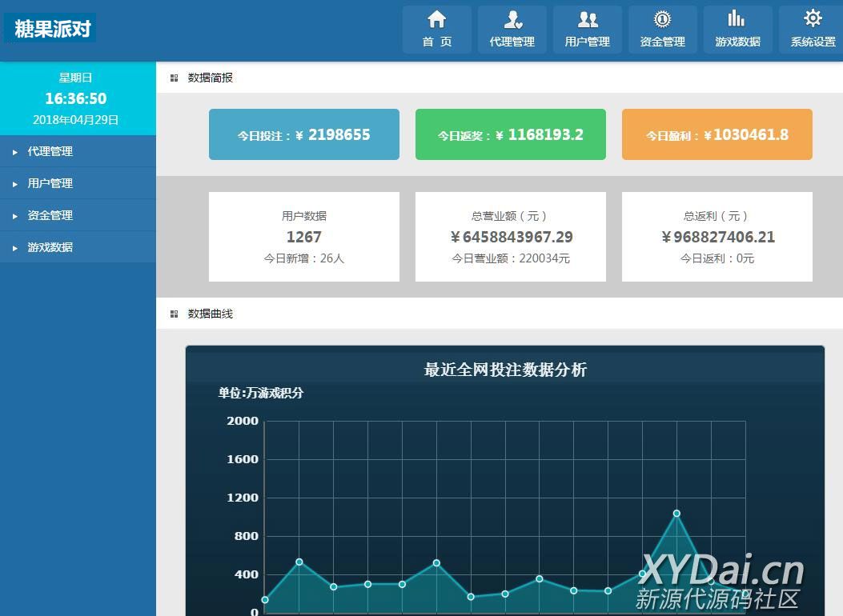
Task: Click the 总营业额 statistics panel
Action: pos(511,237)
